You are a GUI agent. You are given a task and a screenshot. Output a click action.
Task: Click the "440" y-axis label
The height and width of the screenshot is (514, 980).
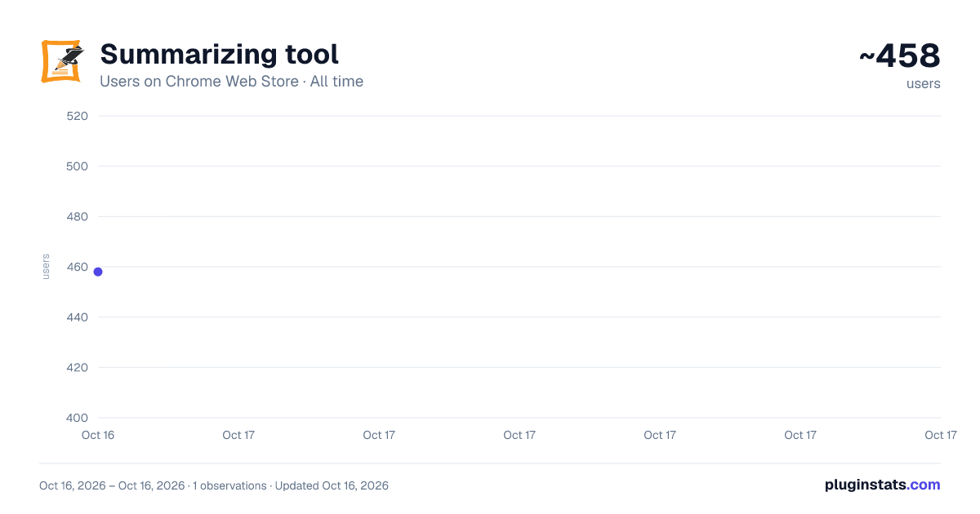pyautogui.click(x=77, y=317)
